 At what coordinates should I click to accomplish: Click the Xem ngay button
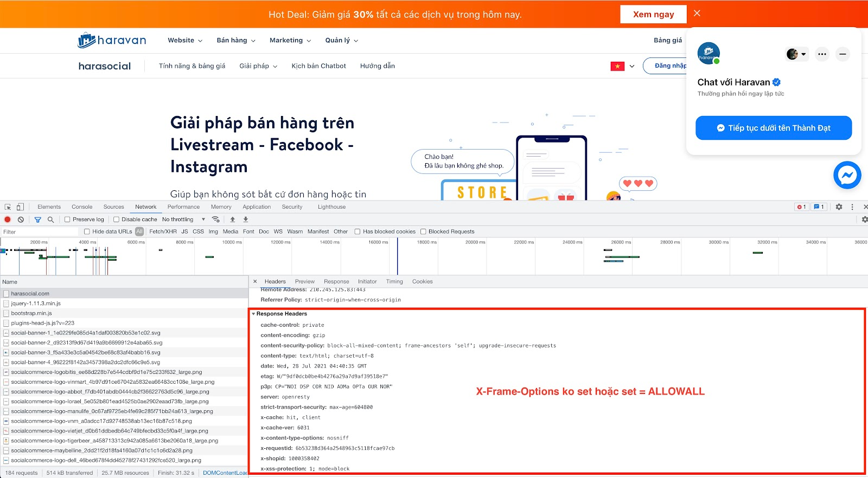(654, 14)
